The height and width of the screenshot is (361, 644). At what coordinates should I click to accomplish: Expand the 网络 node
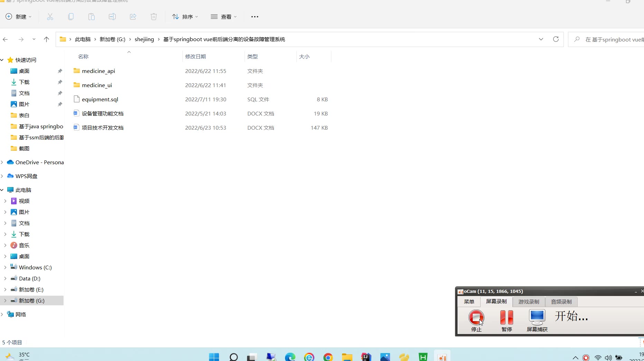point(2,314)
